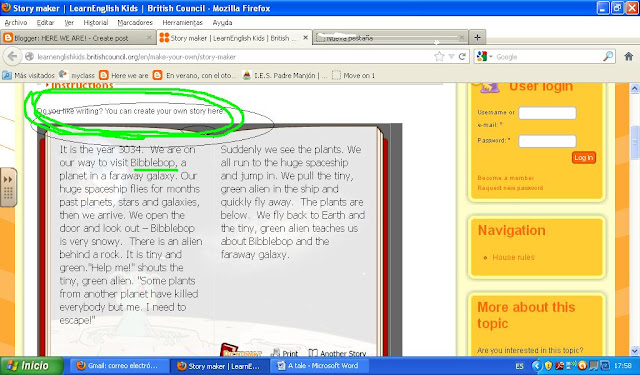640x375 pixels.
Task: Open Firefox home page via house icon
Action: pyautogui.click(x=629, y=56)
